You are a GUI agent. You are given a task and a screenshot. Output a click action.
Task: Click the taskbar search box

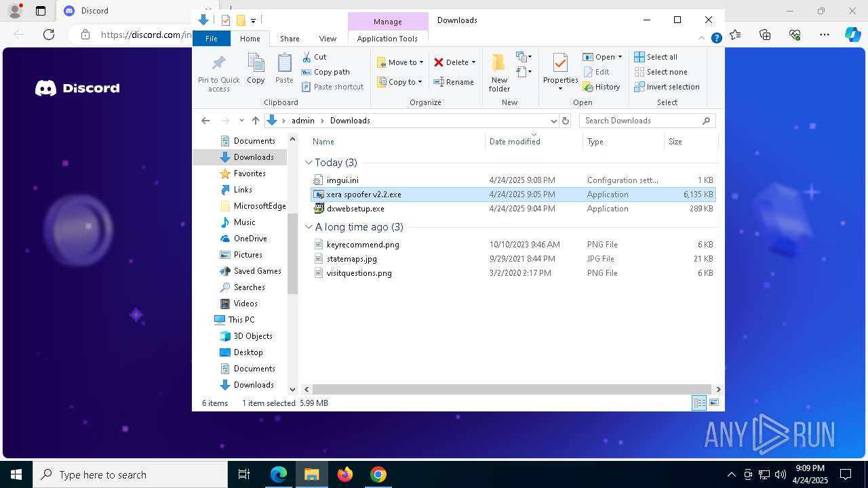[x=130, y=474]
